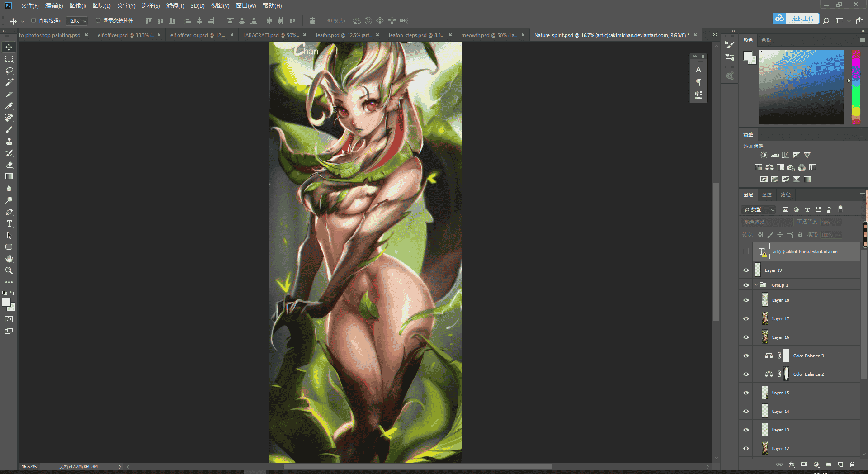The width and height of the screenshot is (868, 474).
Task: Select the Zoom tool
Action: click(x=9, y=270)
